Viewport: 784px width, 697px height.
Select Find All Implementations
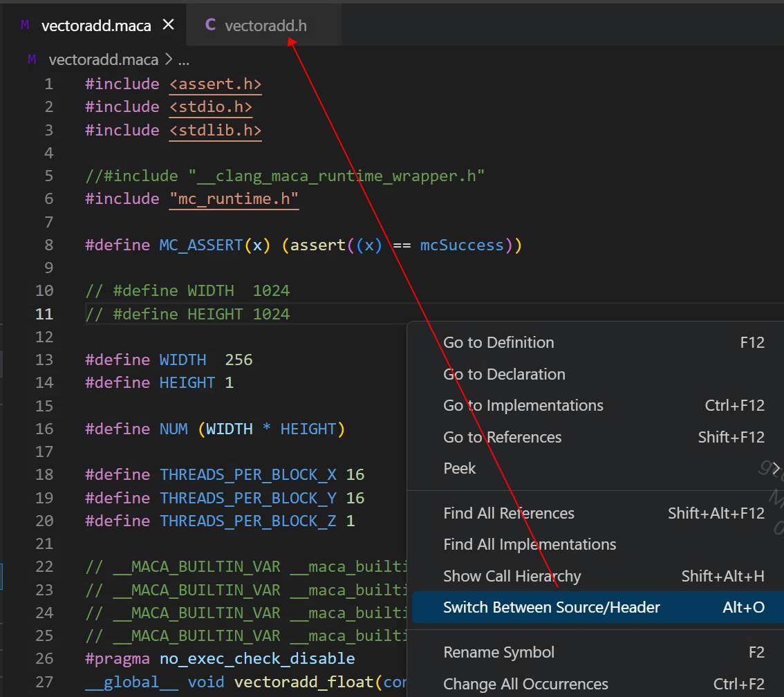click(x=530, y=545)
